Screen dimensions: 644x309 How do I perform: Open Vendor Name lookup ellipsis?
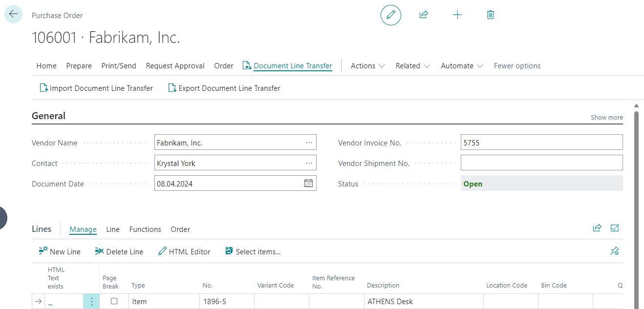309,143
